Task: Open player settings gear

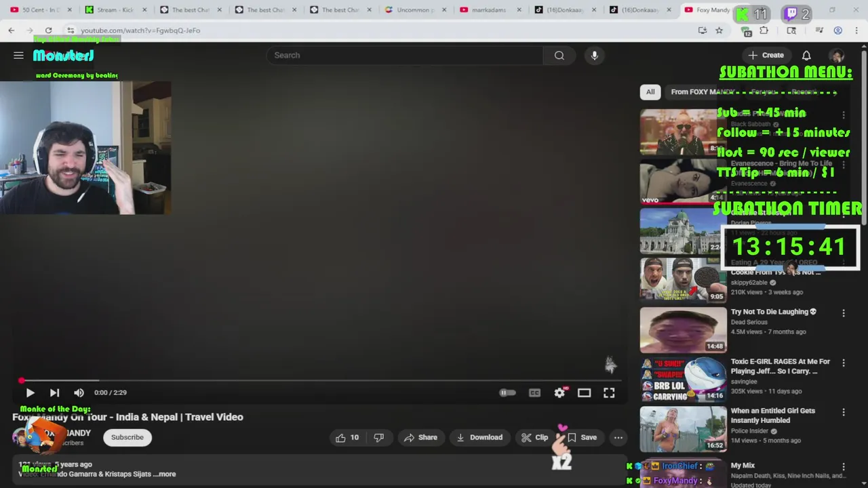Action: tap(559, 392)
